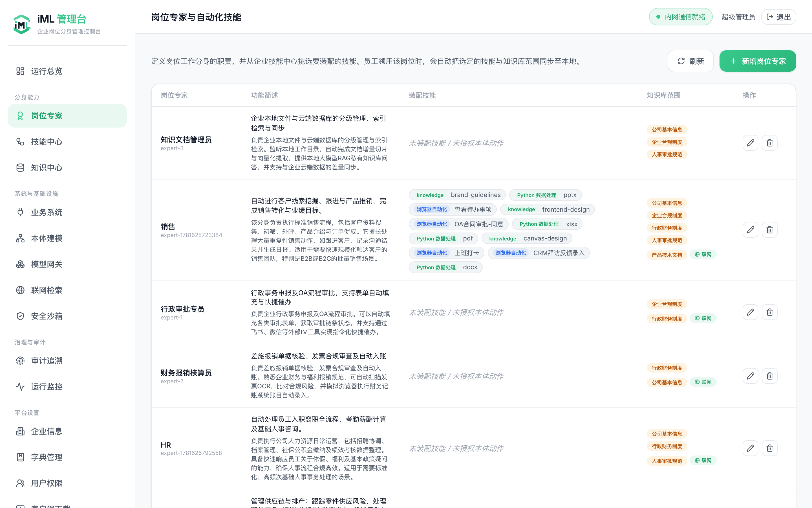Click the HR expert name
Image resolution: width=812 pixels, height=508 pixels.
click(x=166, y=445)
